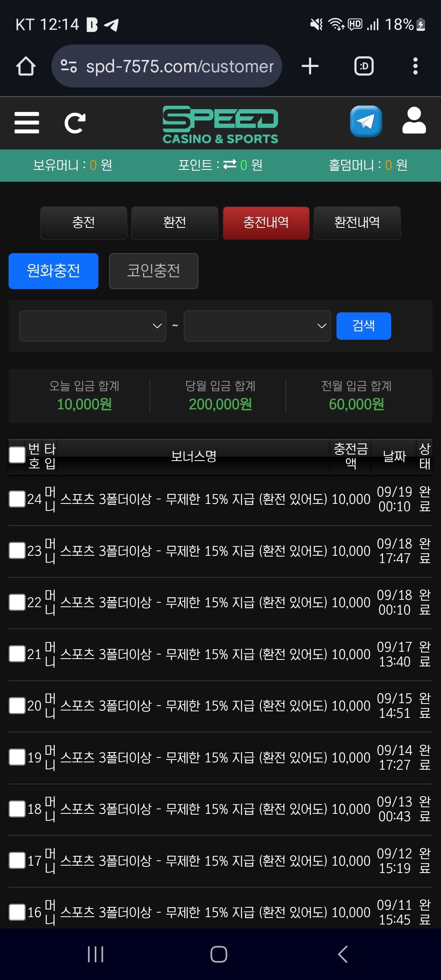This screenshot has width=441, height=980.
Task: Check the box for row 24
Action: click(17, 499)
